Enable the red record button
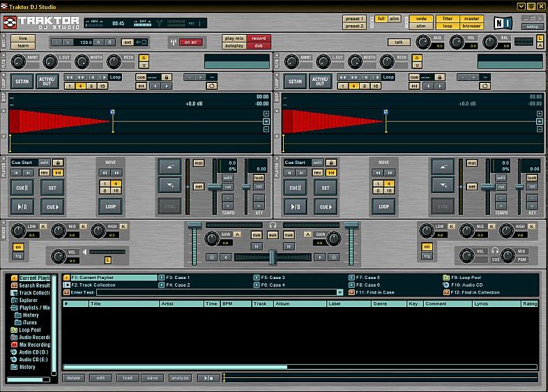 click(259, 38)
